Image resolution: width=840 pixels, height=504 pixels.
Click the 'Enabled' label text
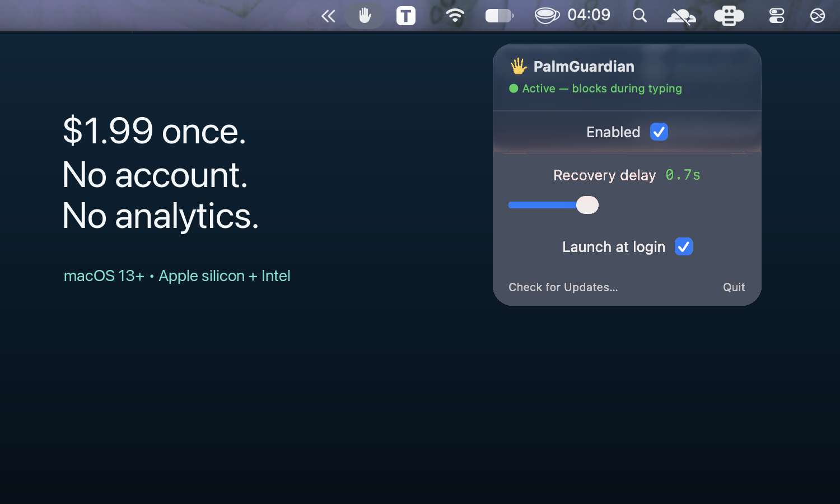(613, 132)
